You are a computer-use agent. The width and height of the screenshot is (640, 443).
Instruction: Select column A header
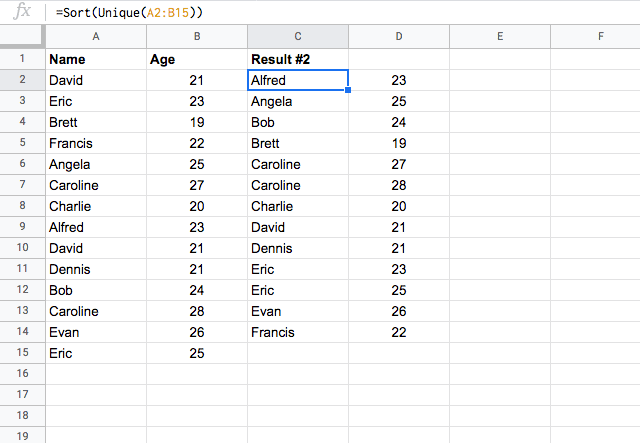coord(96,36)
